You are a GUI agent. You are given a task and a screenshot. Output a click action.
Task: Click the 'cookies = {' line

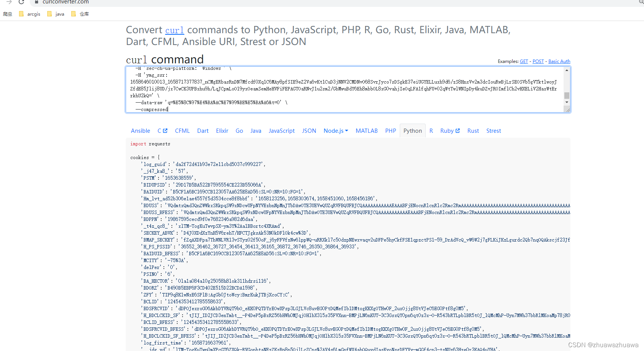145,158
